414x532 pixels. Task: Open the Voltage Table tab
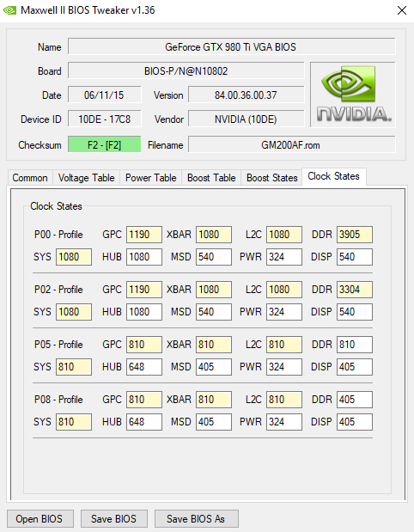coord(86,178)
